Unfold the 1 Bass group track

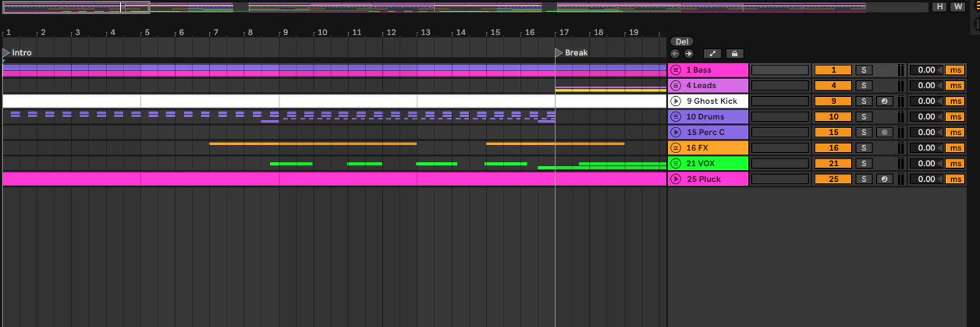pos(676,70)
